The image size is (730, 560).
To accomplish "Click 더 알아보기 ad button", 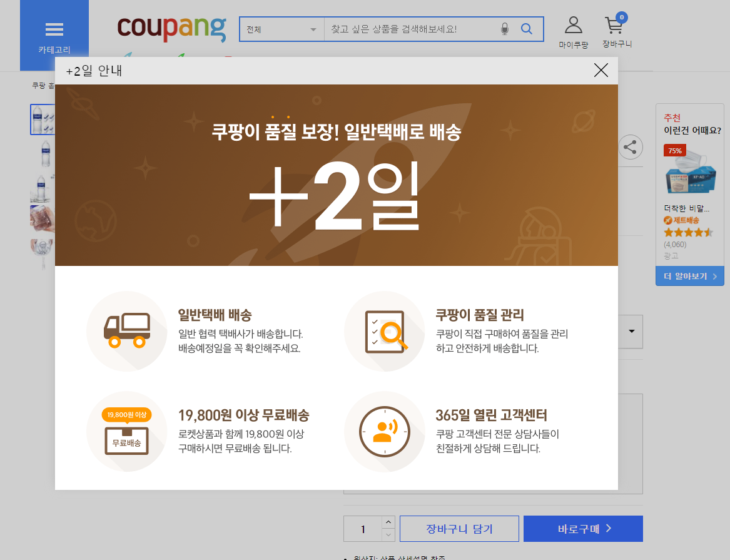I will (690, 276).
